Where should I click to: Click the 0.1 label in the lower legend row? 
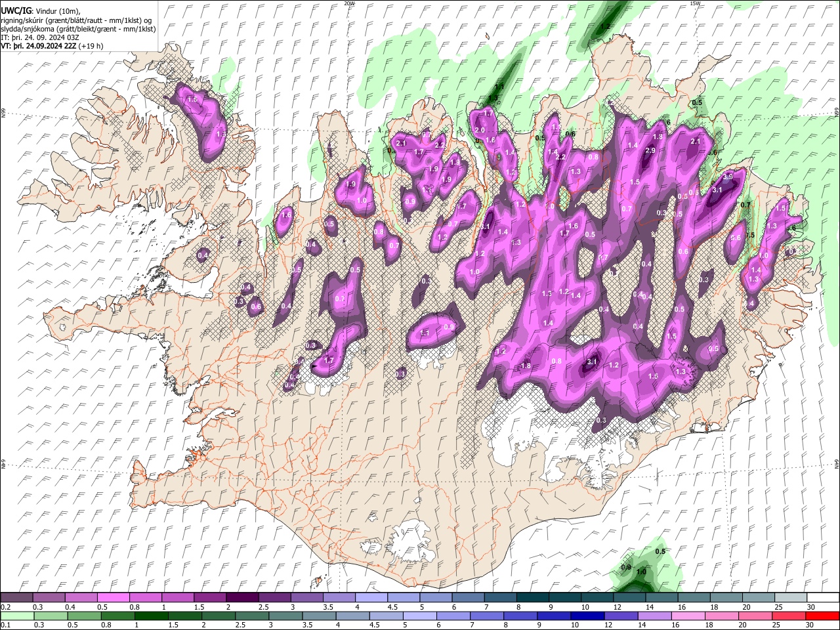tap(6, 625)
